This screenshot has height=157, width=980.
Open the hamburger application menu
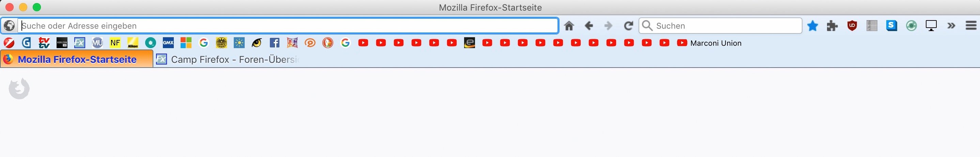pos(971,26)
